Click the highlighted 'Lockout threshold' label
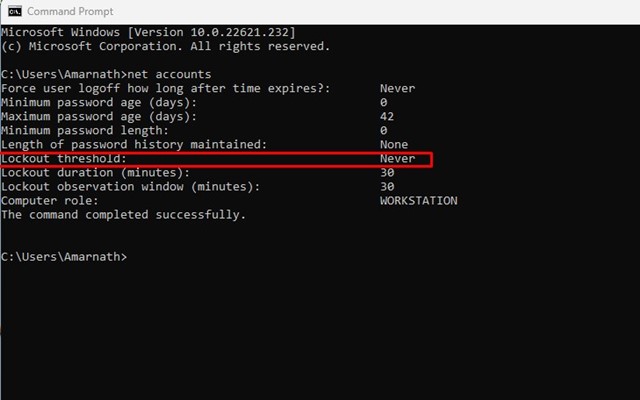This screenshot has width=640, height=400. tap(64, 159)
